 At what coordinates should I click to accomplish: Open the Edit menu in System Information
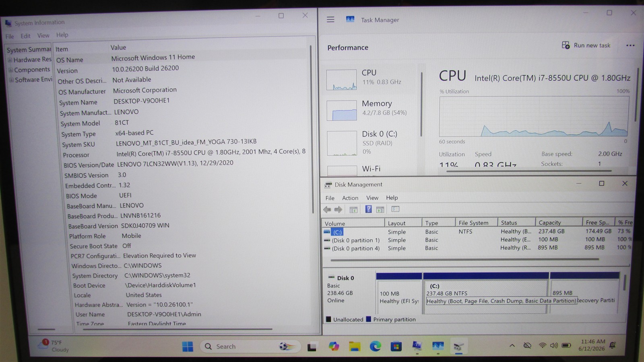(x=25, y=36)
